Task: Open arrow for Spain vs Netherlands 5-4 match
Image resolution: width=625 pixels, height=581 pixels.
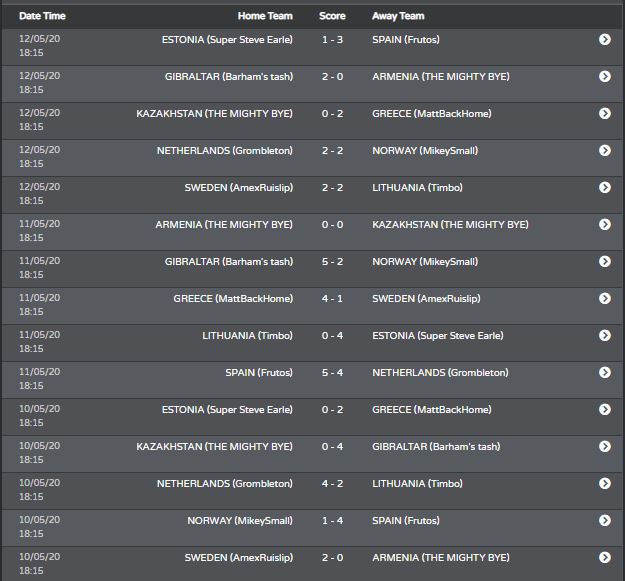Action: pyautogui.click(x=605, y=373)
